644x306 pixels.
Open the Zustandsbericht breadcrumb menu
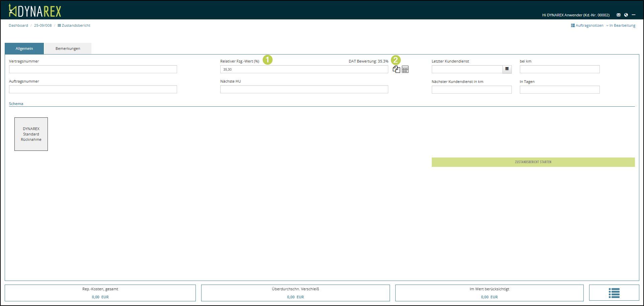74,25
